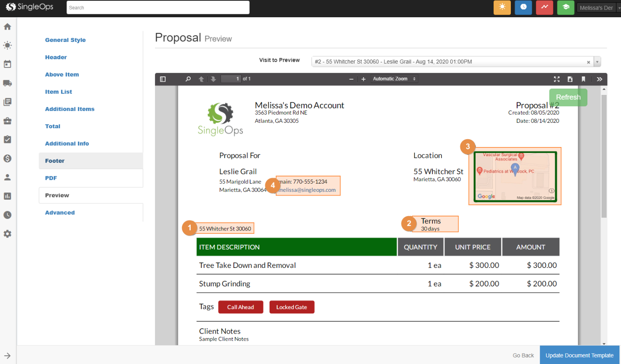This screenshot has height=364, width=621.
Task: Click the Go Back link
Action: [523, 355]
